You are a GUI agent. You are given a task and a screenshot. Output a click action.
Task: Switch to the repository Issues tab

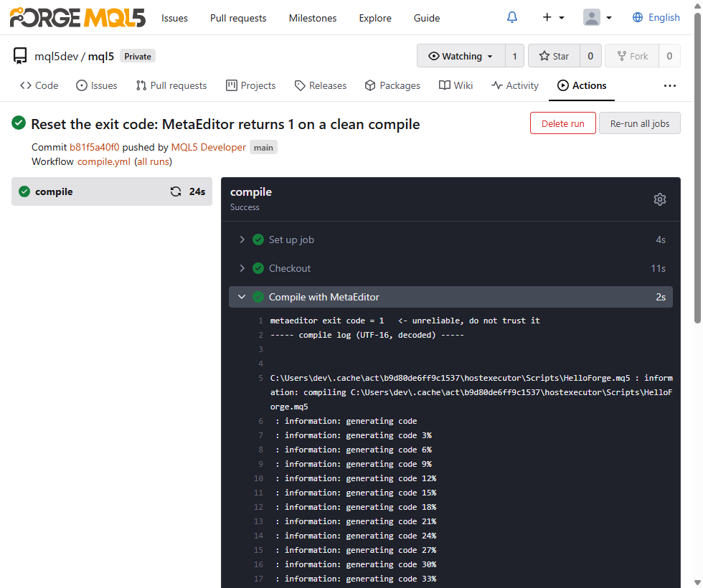tap(96, 85)
